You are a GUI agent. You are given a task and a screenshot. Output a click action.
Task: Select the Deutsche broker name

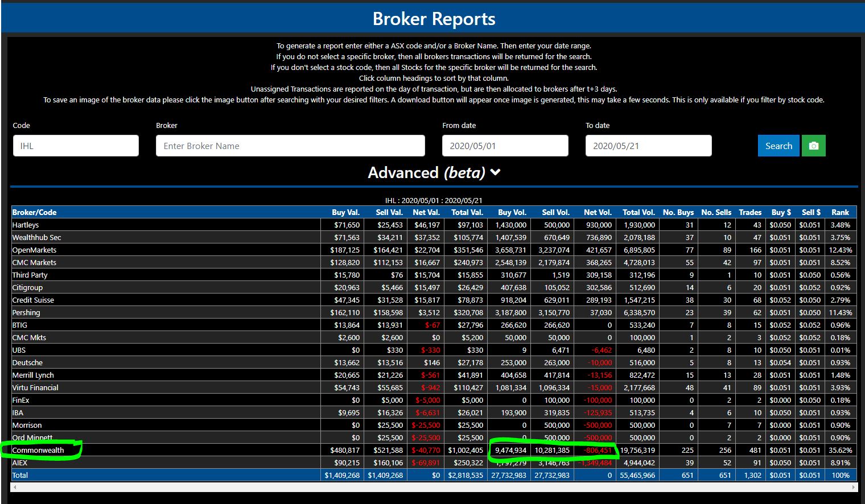[27, 362]
